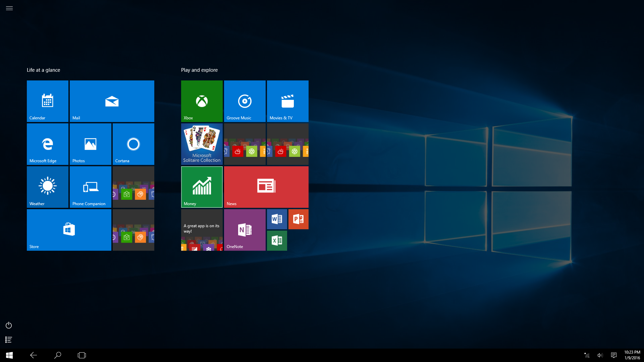
Task: Open the Power options button
Action: click(x=9, y=325)
